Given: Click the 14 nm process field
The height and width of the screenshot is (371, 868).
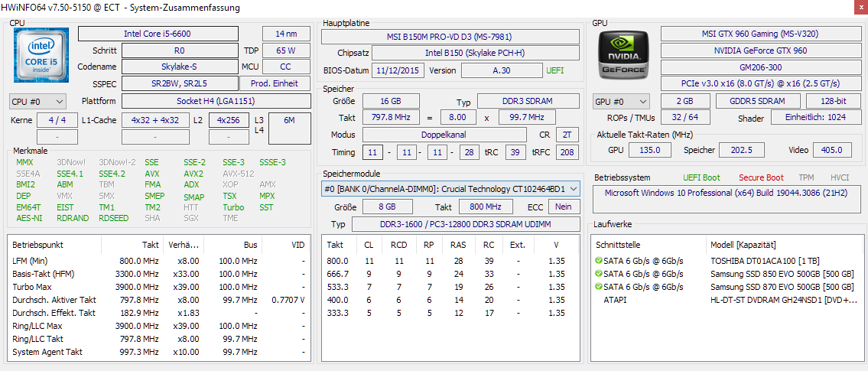Looking at the screenshot, I should pos(286,34).
